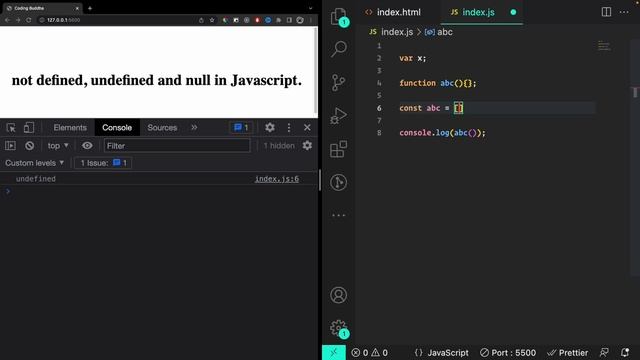Open the Extensions view
640x360 pixels.
(338, 149)
